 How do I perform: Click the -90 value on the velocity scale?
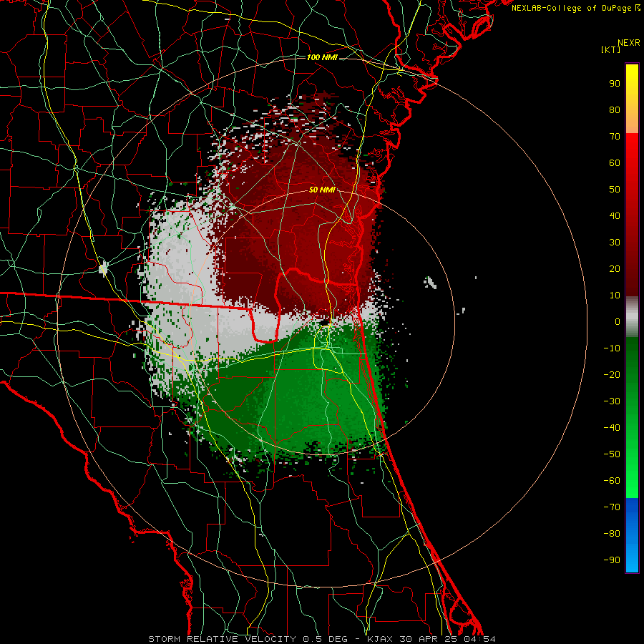[x=612, y=560]
